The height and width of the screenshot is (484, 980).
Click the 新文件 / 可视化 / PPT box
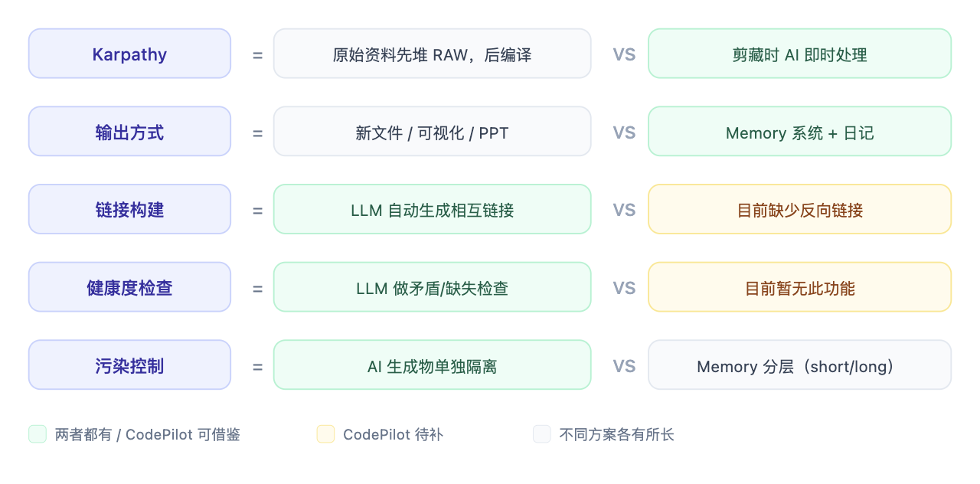pyautogui.click(x=432, y=132)
